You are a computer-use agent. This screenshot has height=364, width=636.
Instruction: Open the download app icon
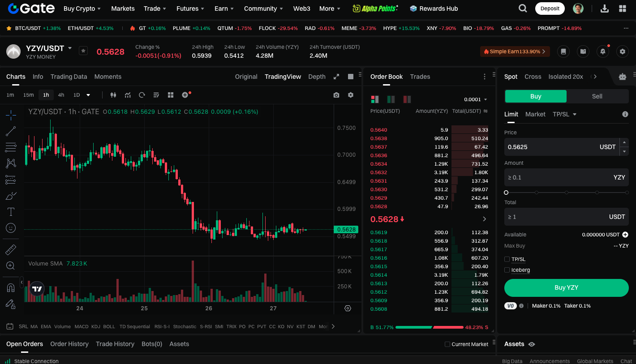click(605, 9)
